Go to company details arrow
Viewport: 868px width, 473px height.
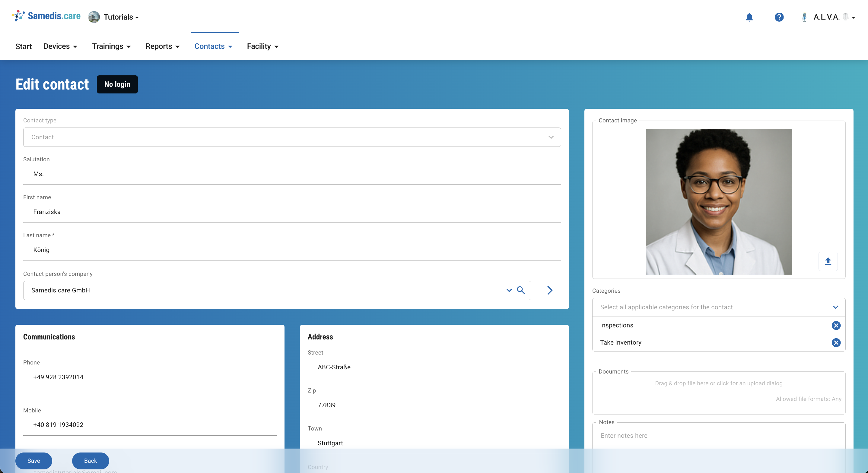[x=550, y=290]
